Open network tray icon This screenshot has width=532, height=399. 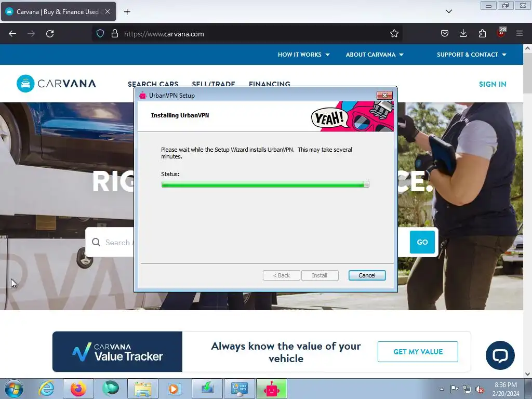coord(467,389)
